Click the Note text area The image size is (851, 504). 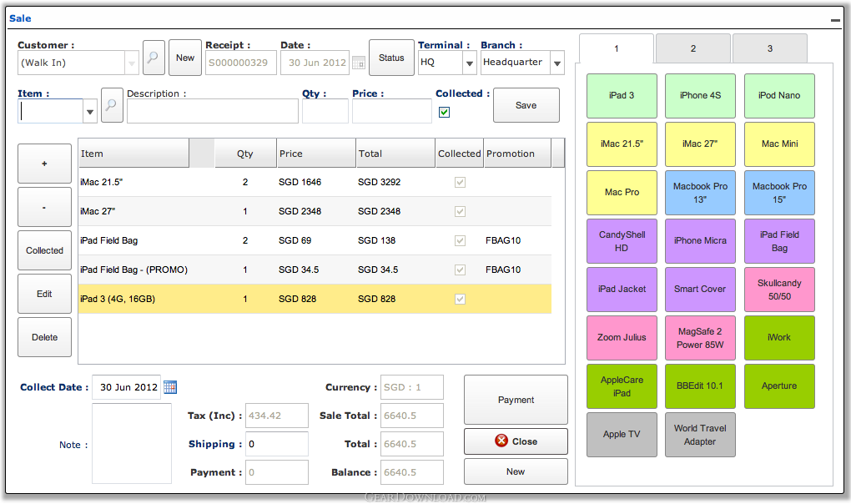coord(132,443)
